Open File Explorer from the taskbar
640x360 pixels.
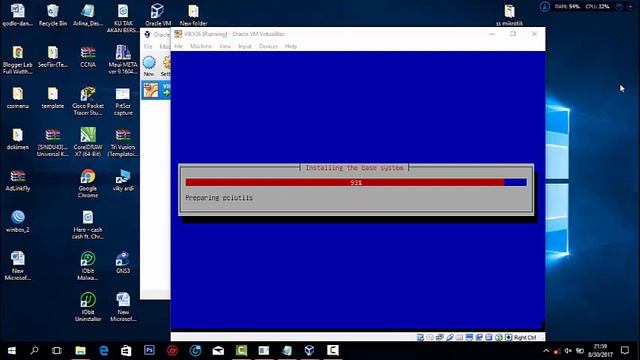(x=80, y=351)
